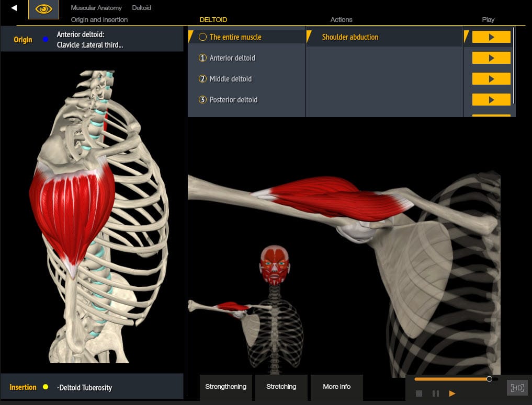Click the video progress slider handle
This screenshot has height=405, width=532.
pos(489,379)
